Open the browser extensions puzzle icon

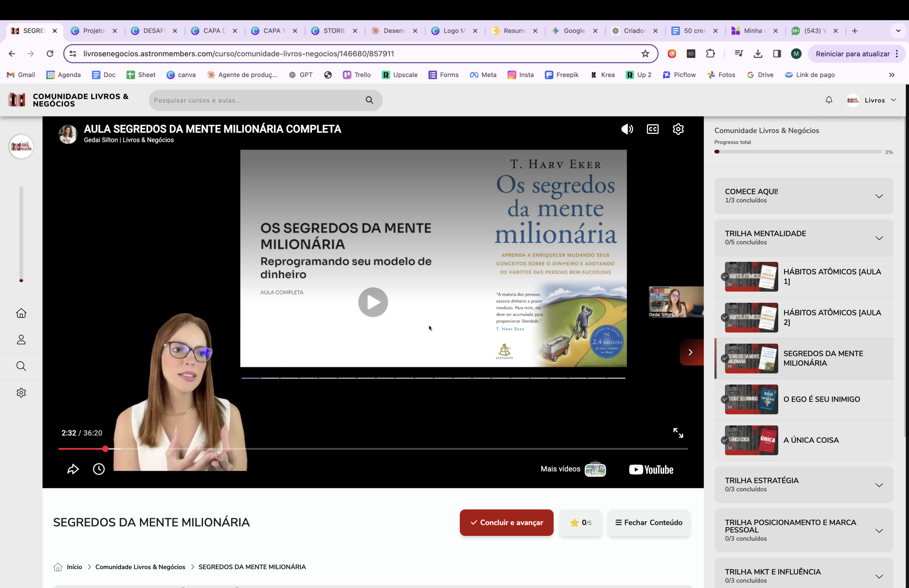(x=710, y=54)
